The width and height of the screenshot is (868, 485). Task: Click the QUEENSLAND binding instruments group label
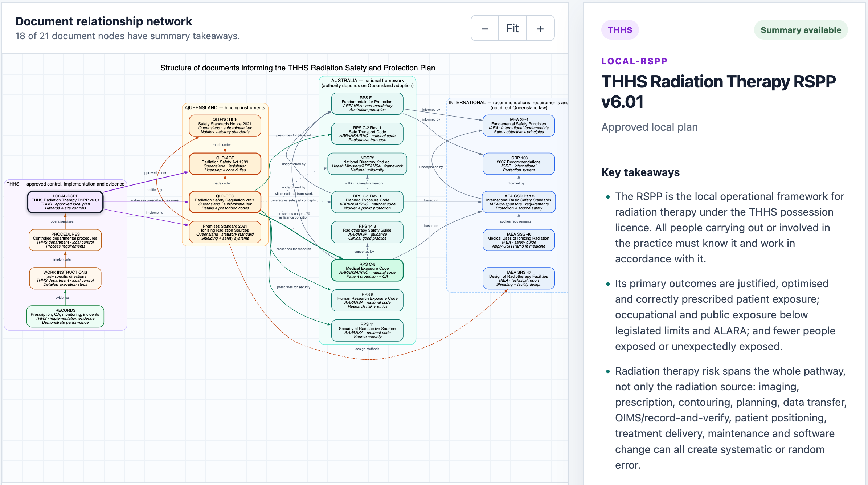click(225, 108)
